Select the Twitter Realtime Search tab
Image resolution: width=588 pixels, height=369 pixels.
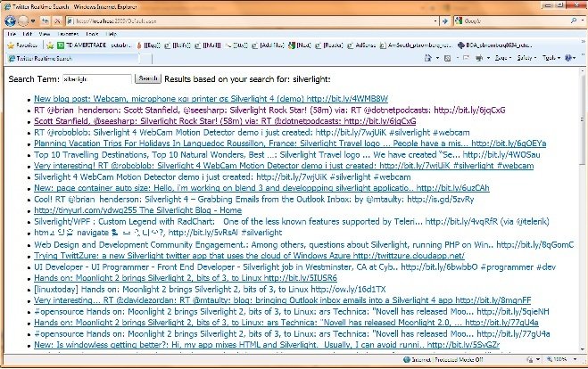72,59
